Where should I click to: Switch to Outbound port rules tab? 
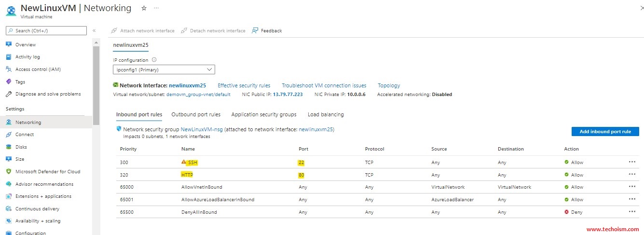[x=196, y=114]
